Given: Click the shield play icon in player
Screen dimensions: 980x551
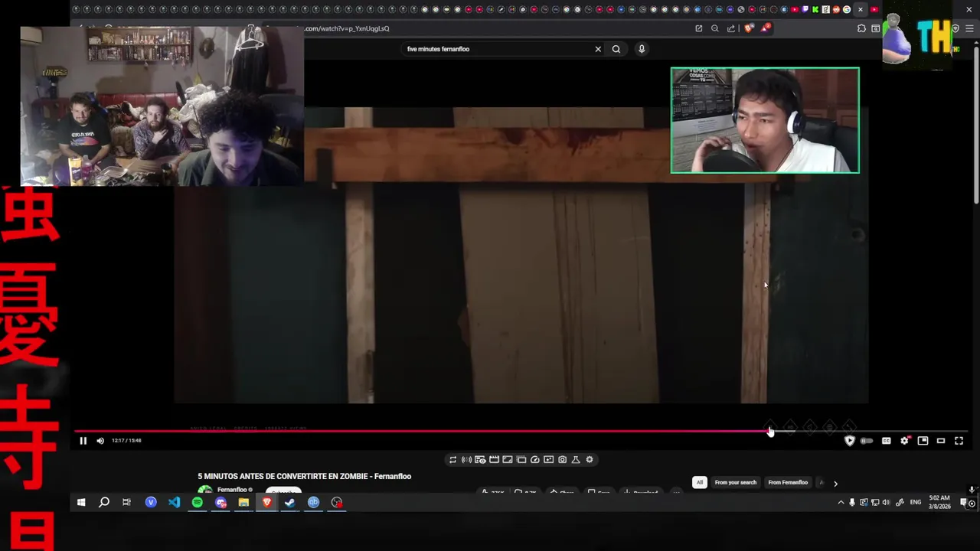Looking at the screenshot, I should coord(849,441).
